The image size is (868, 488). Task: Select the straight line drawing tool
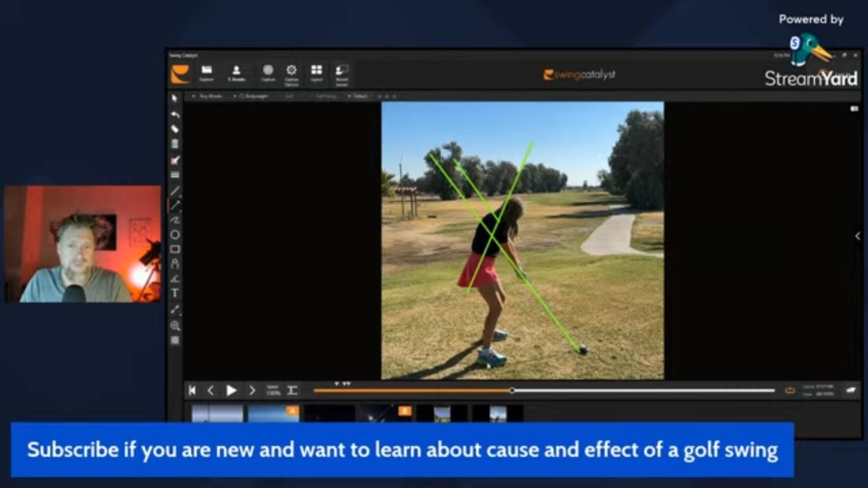coord(175,190)
